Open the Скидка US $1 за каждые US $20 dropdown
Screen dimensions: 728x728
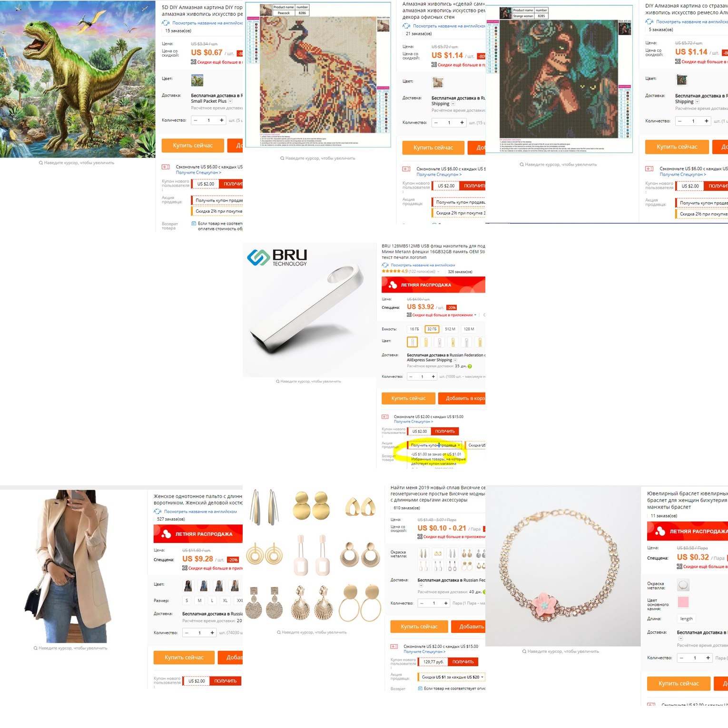click(452, 677)
